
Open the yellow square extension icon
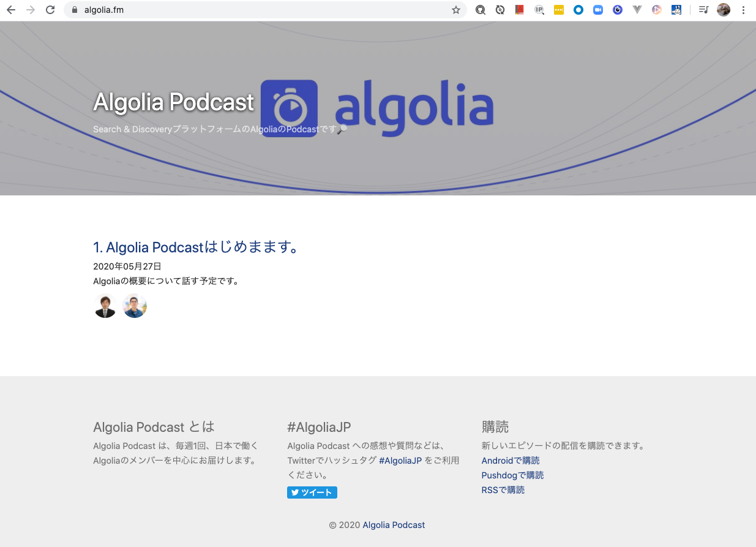(x=559, y=10)
